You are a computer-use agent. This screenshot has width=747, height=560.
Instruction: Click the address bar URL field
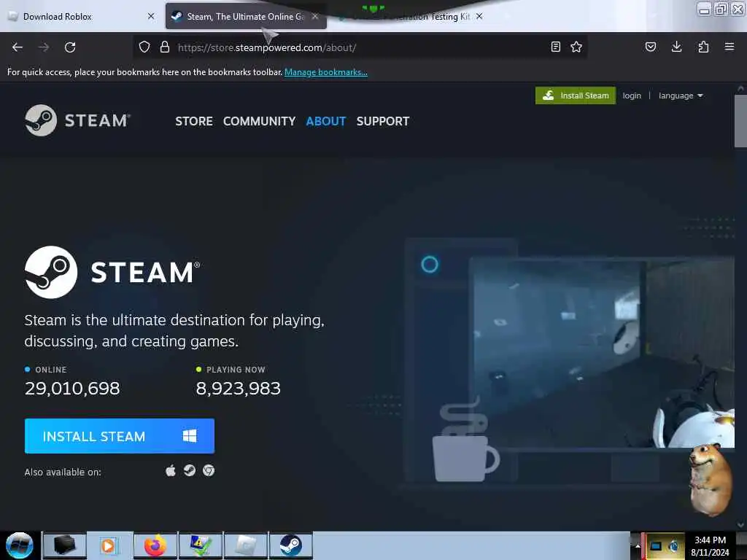pyautogui.click(x=360, y=47)
